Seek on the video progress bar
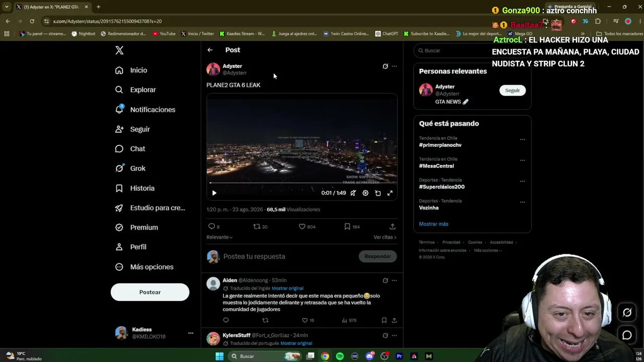 (x=302, y=183)
